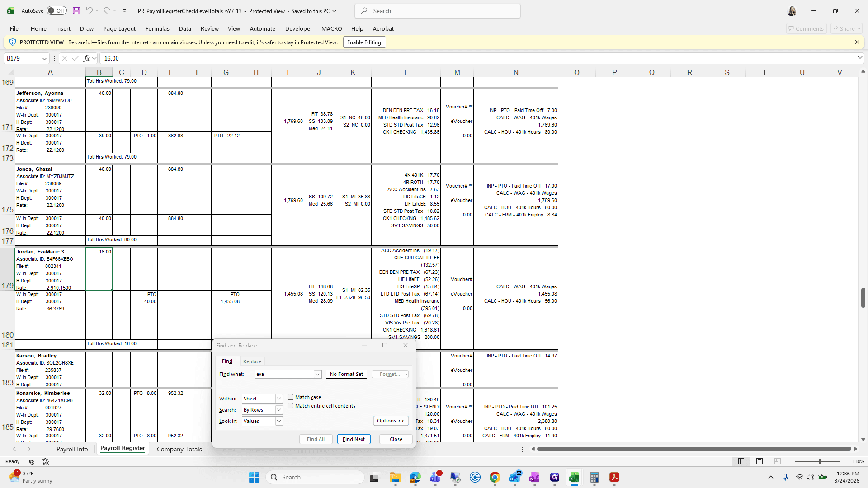This screenshot has height=488, width=868.
Task: Enable Match case checkbox
Action: click(291, 397)
